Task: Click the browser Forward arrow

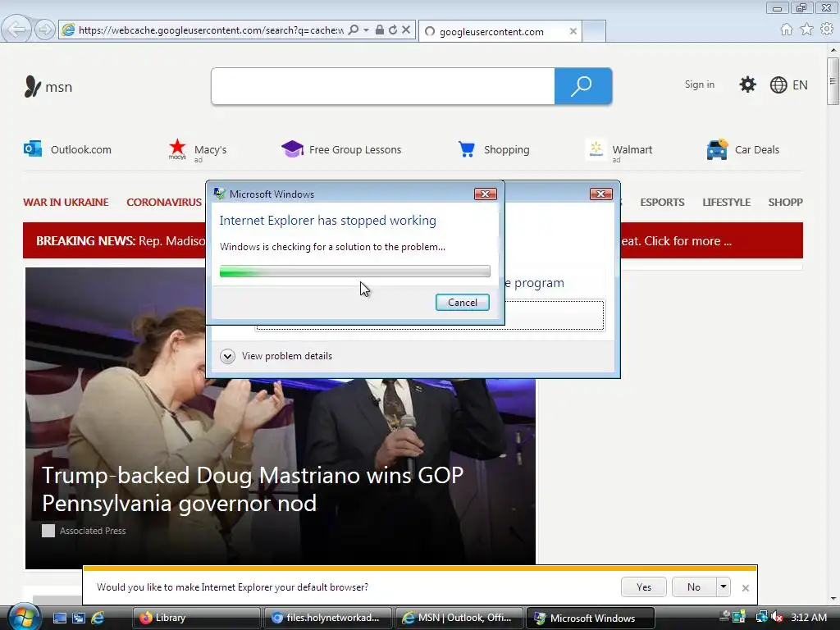Action: tap(45, 30)
